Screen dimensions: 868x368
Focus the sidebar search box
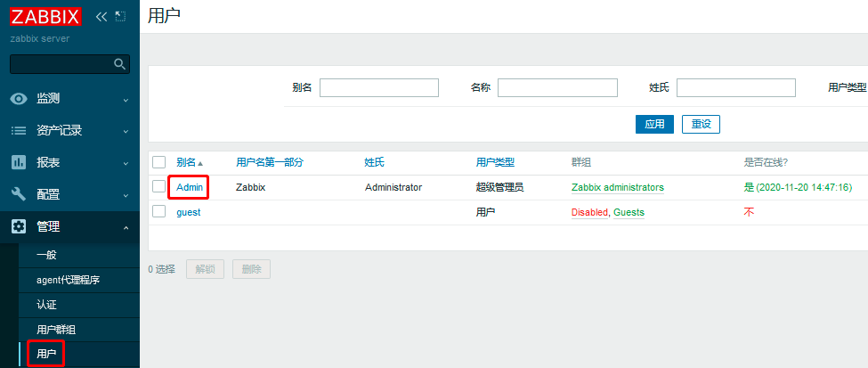point(69,64)
